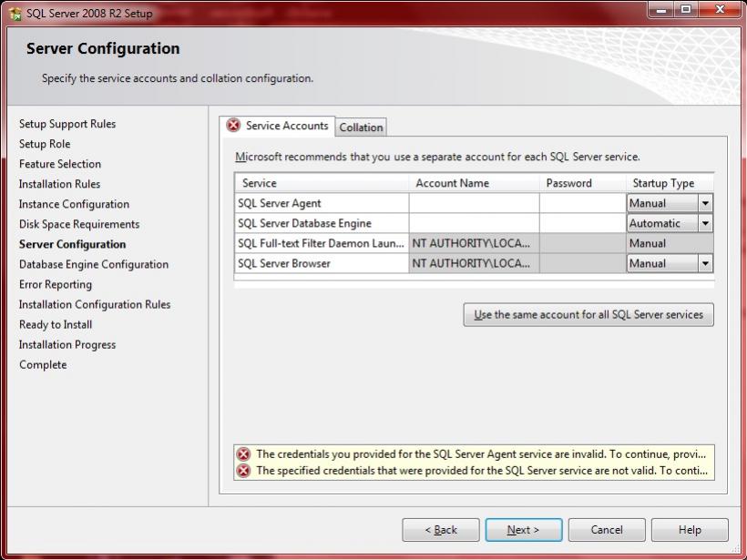Select Installation Progress step

coord(67,345)
